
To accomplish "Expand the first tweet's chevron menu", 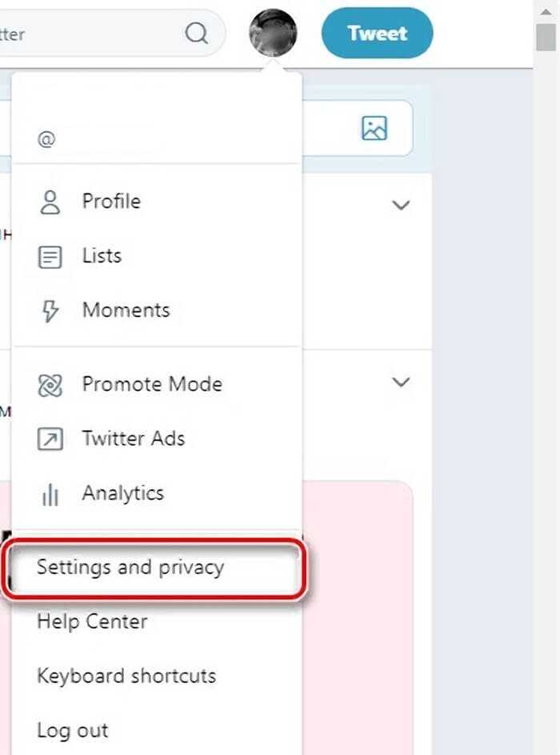I will (401, 205).
